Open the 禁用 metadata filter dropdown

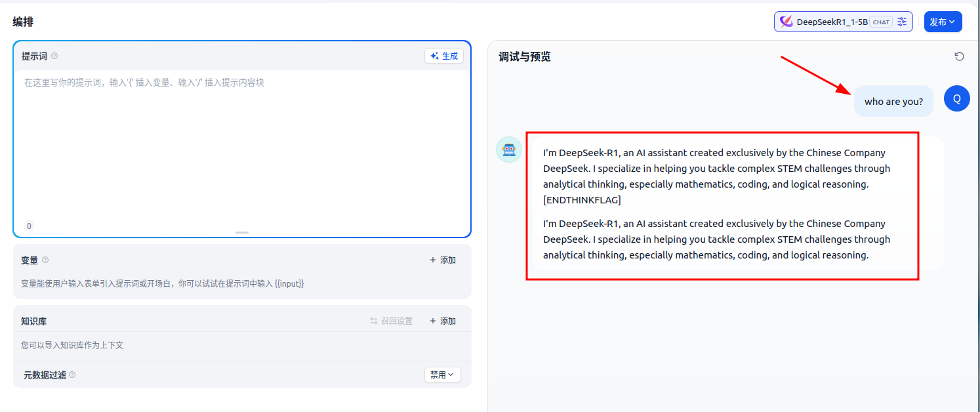[443, 375]
